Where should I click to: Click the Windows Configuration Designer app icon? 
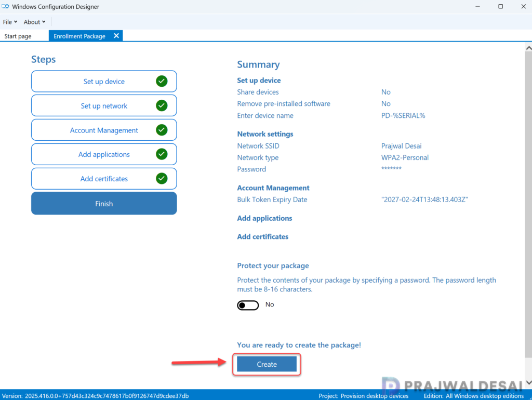tap(5, 6)
